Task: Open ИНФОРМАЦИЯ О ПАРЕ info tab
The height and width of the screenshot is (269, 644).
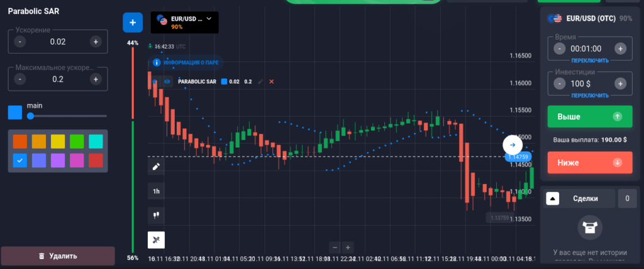Action: (187, 63)
